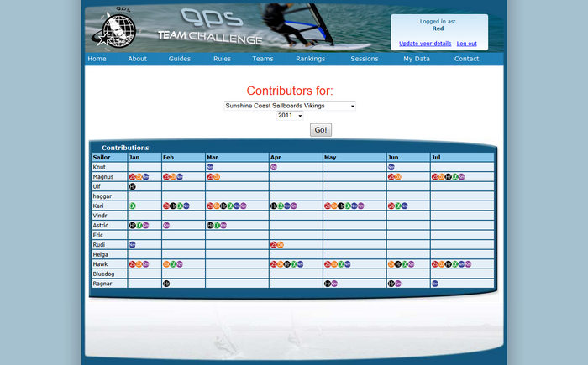
Task: Open the Teams navigation item
Action: pos(262,59)
